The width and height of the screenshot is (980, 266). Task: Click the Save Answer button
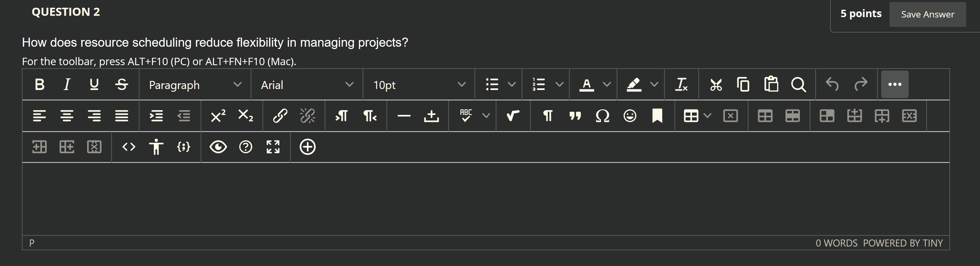pyautogui.click(x=927, y=14)
